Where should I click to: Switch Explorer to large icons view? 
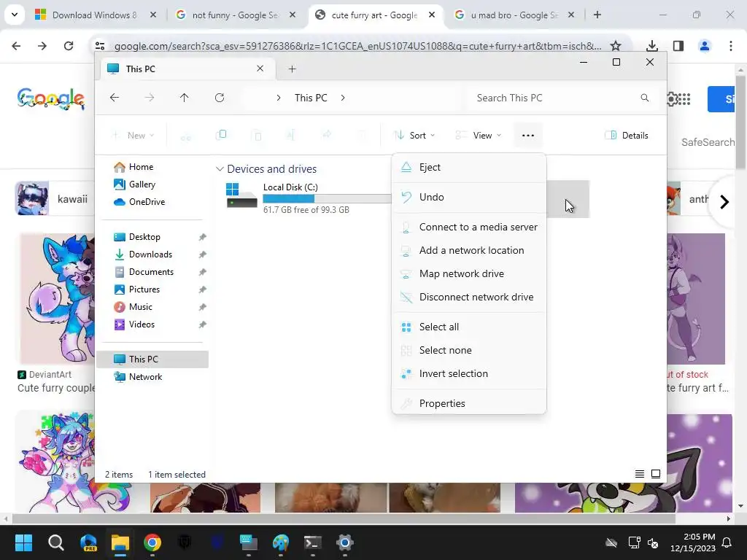pyautogui.click(x=656, y=474)
